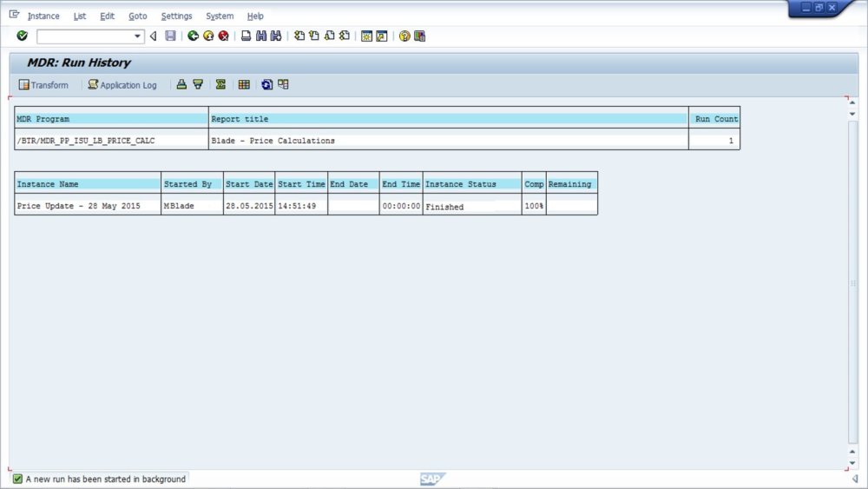
Task: Click the green Back arrow icon
Action: point(193,36)
